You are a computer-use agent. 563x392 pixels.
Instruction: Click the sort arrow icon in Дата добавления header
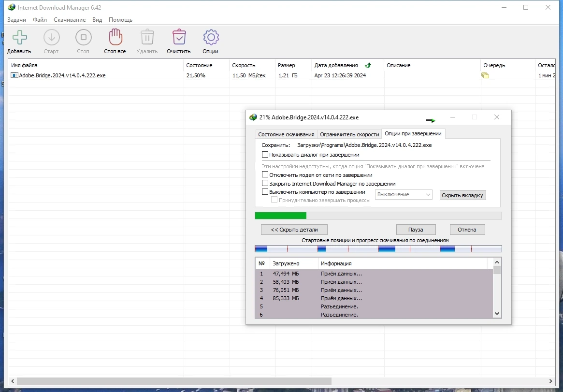[368, 65]
